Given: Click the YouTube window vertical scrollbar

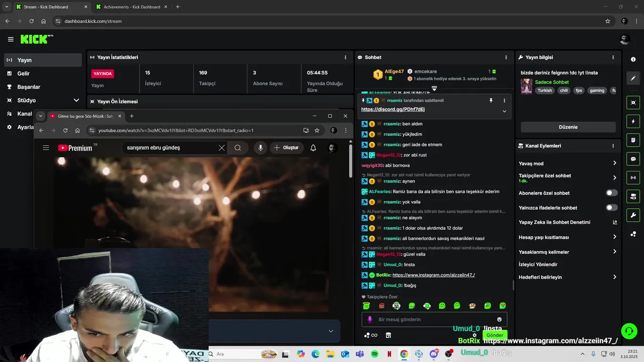Looking at the screenshot, I should 351,161.
